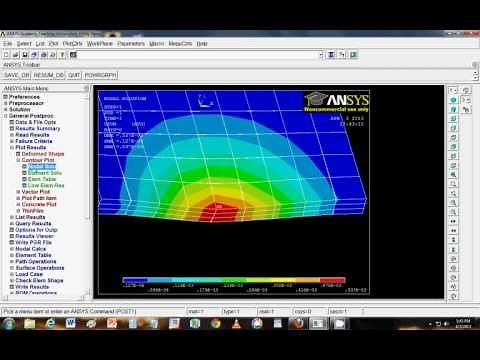Open the command history dropdown arrow
The height and width of the screenshot is (360, 480).
321,55
